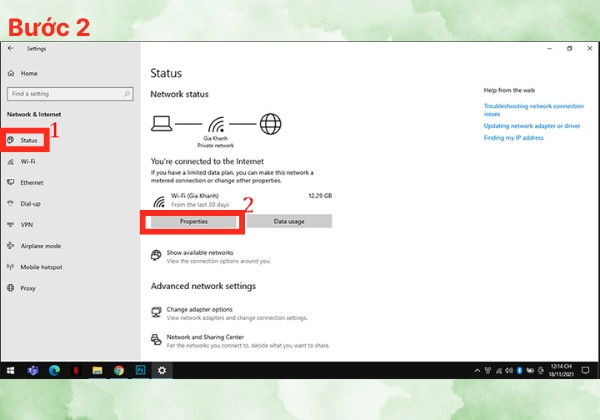The image size is (600, 420).
Task: Click the Data usage button
Action: point(289,221)
